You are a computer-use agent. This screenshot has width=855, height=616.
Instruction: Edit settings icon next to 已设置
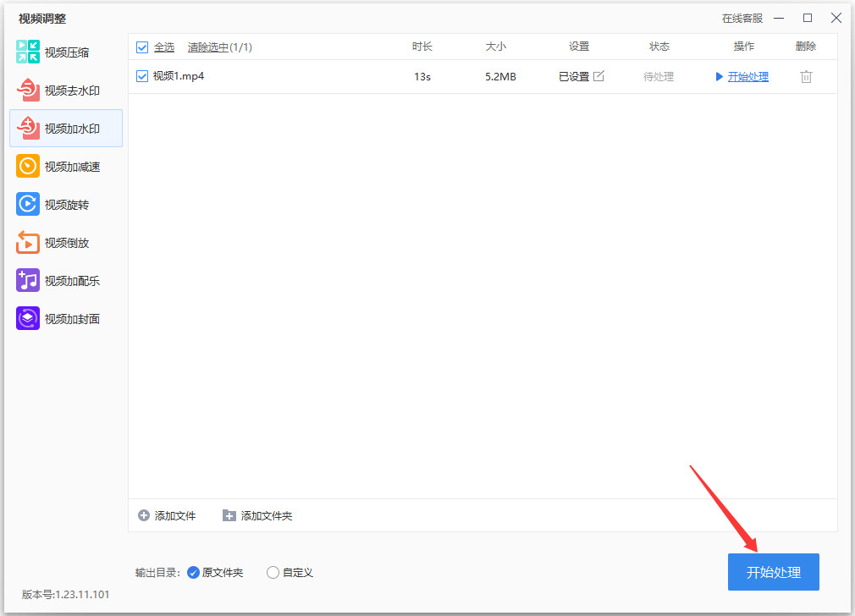tap(598, 76)
